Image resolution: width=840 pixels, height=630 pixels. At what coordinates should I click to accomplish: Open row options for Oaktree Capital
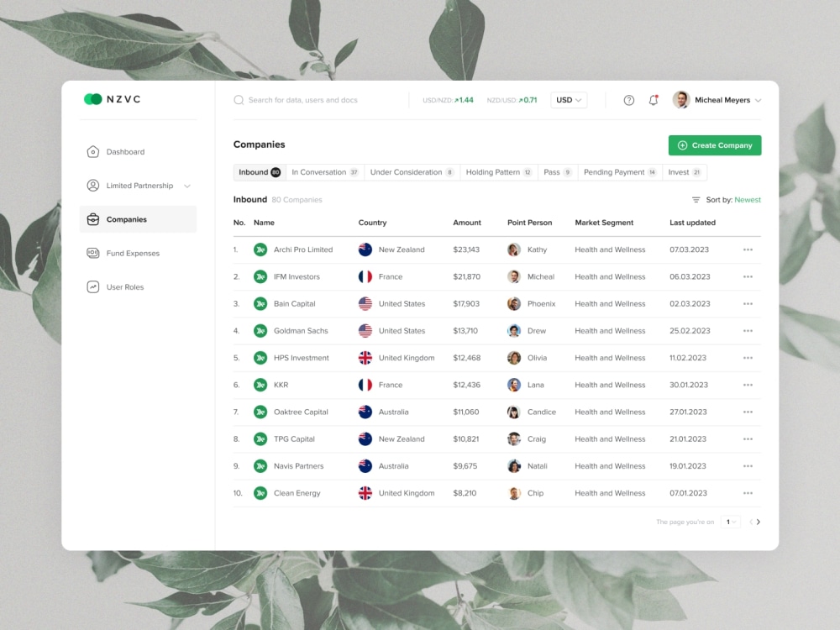(x=748, y=412)
